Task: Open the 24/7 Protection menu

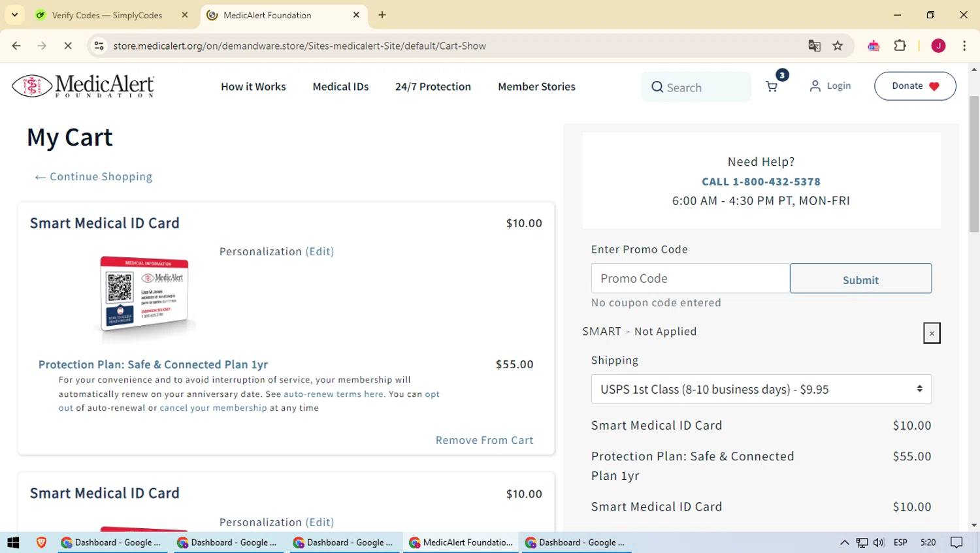Action: point(433,87)
